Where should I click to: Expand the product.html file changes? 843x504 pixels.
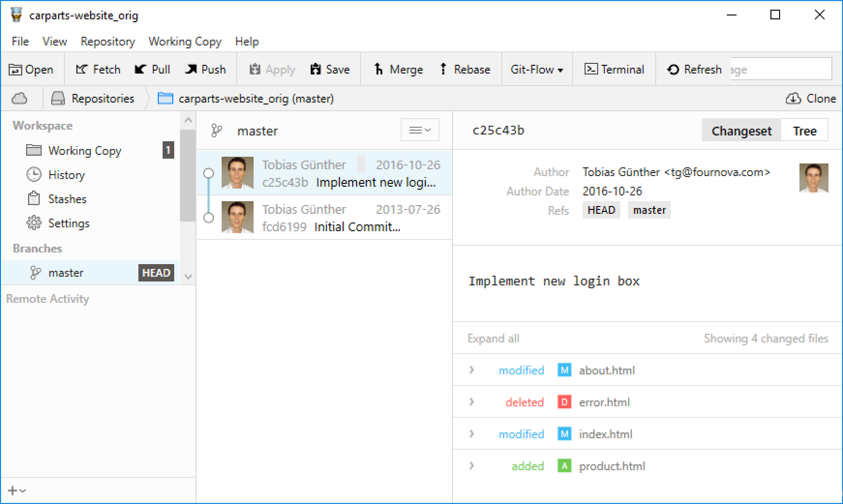pos(472,466)
